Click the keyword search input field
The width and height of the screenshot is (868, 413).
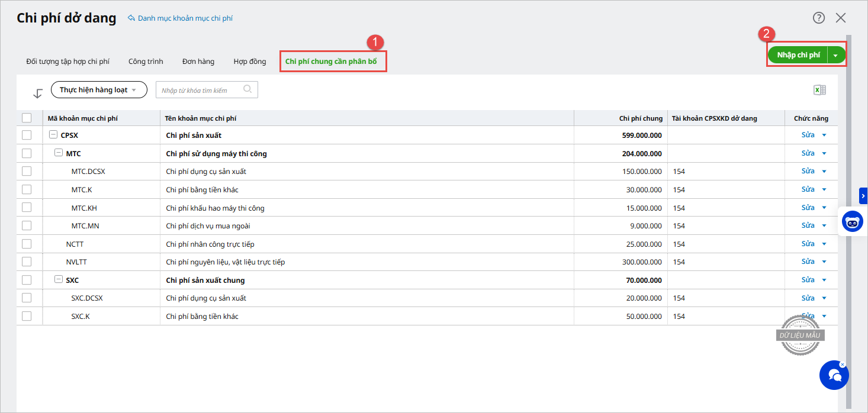click(200, 90)
